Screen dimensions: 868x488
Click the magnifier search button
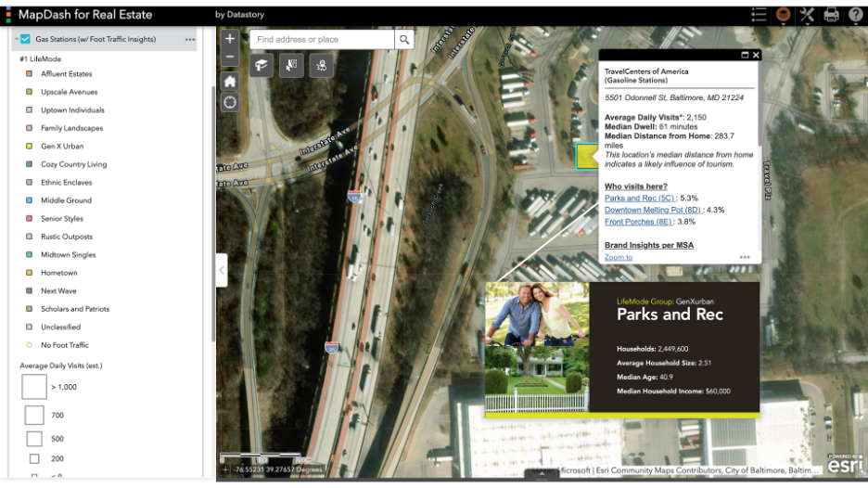coord(404,39)
